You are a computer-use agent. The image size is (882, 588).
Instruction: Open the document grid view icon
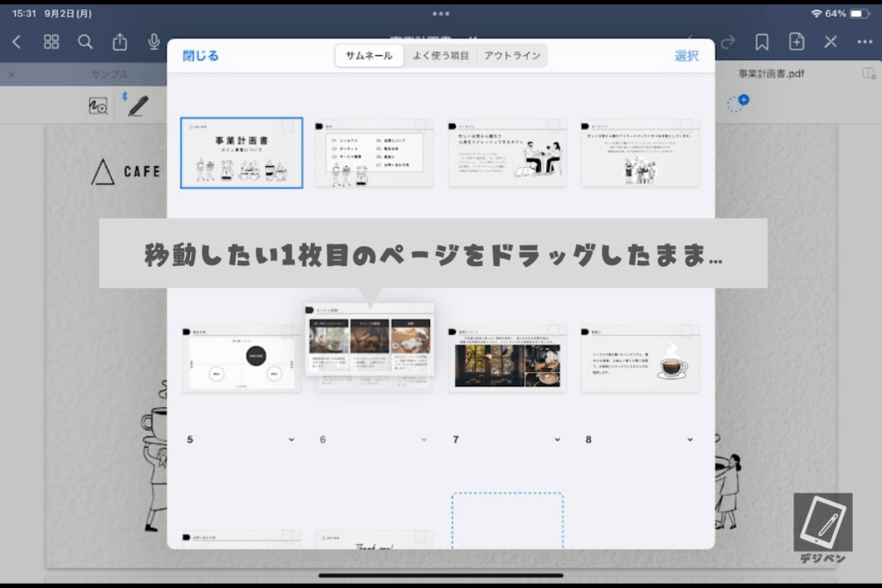coord(52,42)
